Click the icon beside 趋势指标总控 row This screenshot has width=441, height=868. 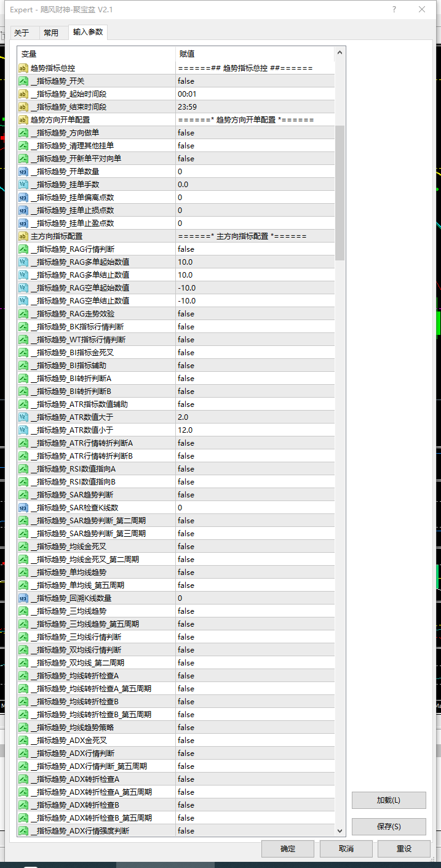pos(23,68)
